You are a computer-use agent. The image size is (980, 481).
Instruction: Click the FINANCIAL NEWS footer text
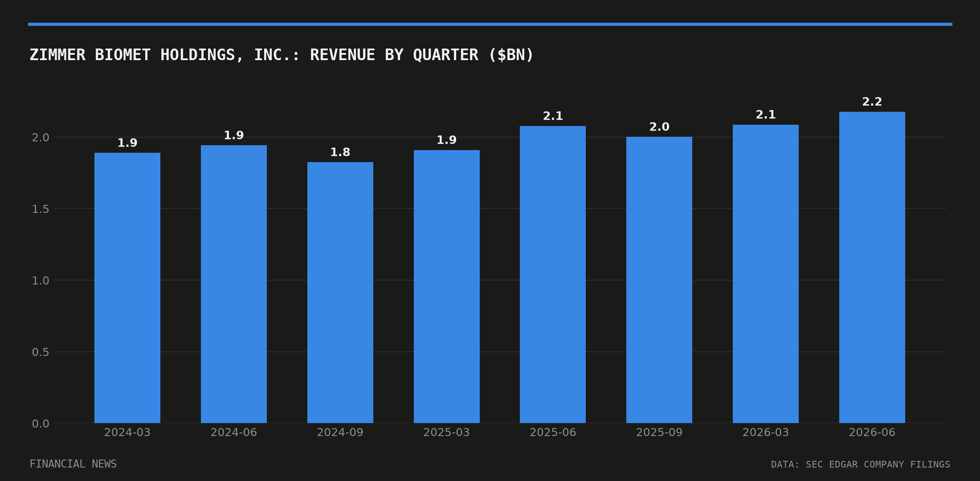[73, 464]
